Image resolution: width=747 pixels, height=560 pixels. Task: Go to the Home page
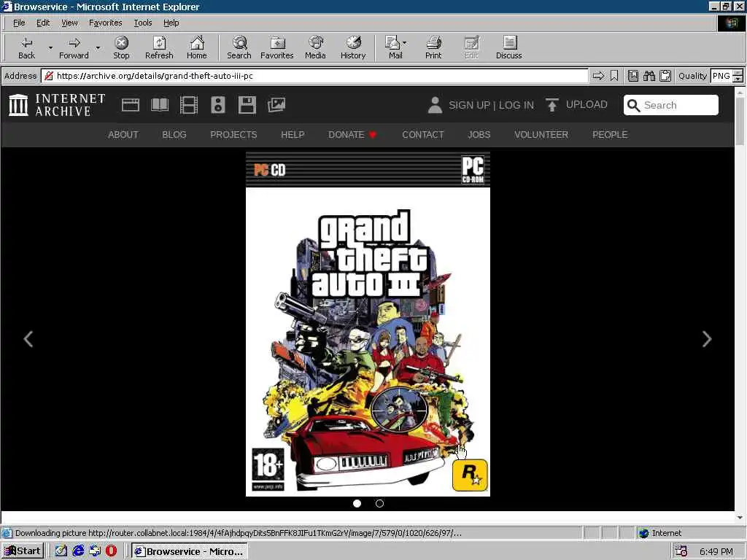click(x=197, y=47)
